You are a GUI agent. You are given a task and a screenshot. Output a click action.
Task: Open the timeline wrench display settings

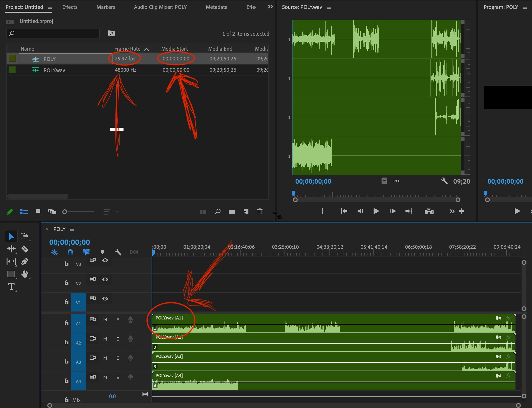click(x=118, y=252)
